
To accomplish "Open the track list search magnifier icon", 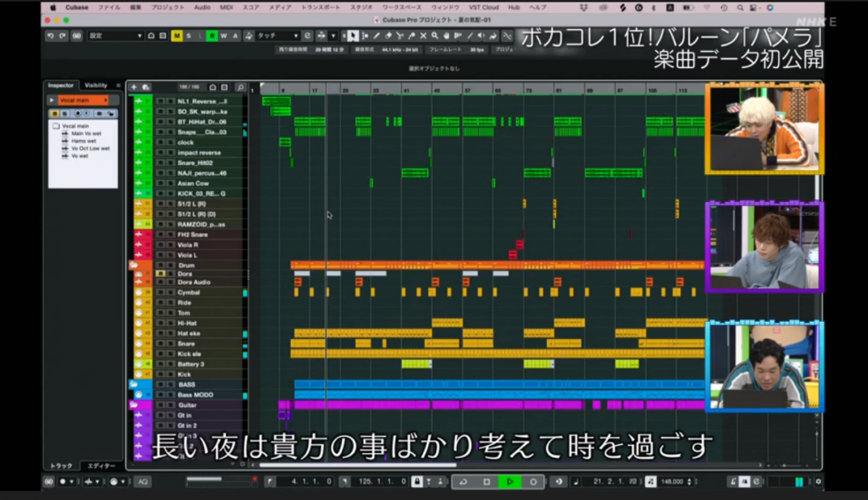I will [240, 86].
